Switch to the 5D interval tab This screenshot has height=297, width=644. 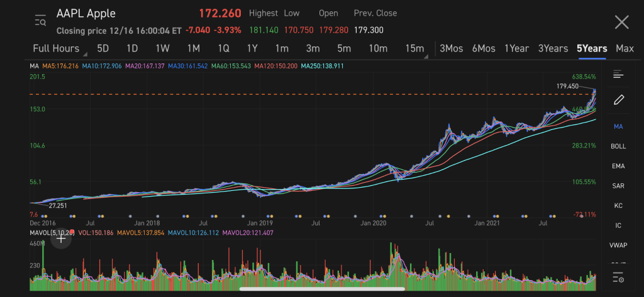click(103, 48)
